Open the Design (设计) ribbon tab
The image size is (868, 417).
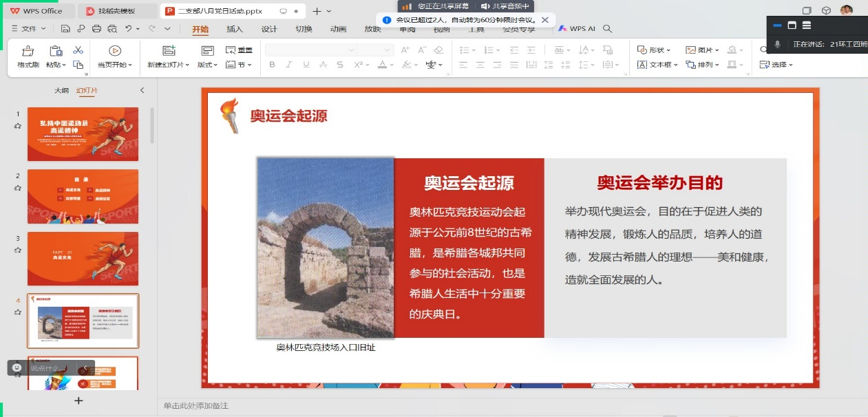pos(269,29)
